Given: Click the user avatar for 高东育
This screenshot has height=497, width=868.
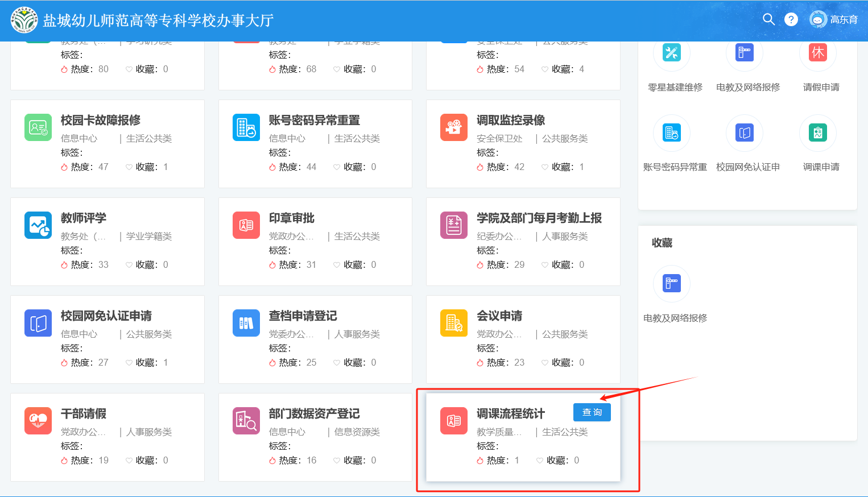Looking at the screenshot, I should 818,19.
